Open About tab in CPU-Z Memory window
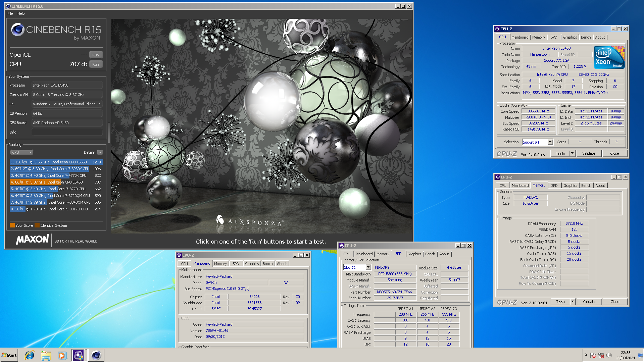The width and height of the screenshot is (644, 362). pos(600,186)
